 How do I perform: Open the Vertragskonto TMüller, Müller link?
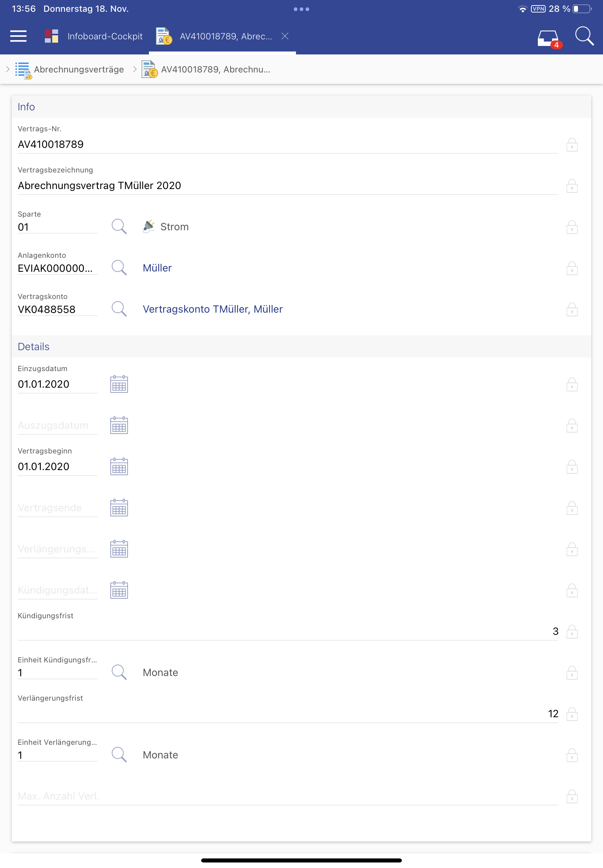click(x=212, y=309)
